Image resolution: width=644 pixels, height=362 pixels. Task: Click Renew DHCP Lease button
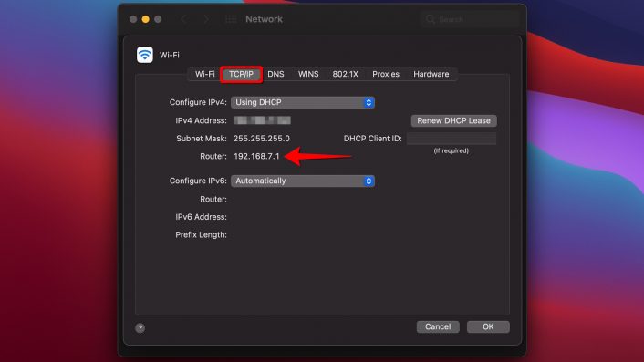pyautogui.click(x=454, y=120)
